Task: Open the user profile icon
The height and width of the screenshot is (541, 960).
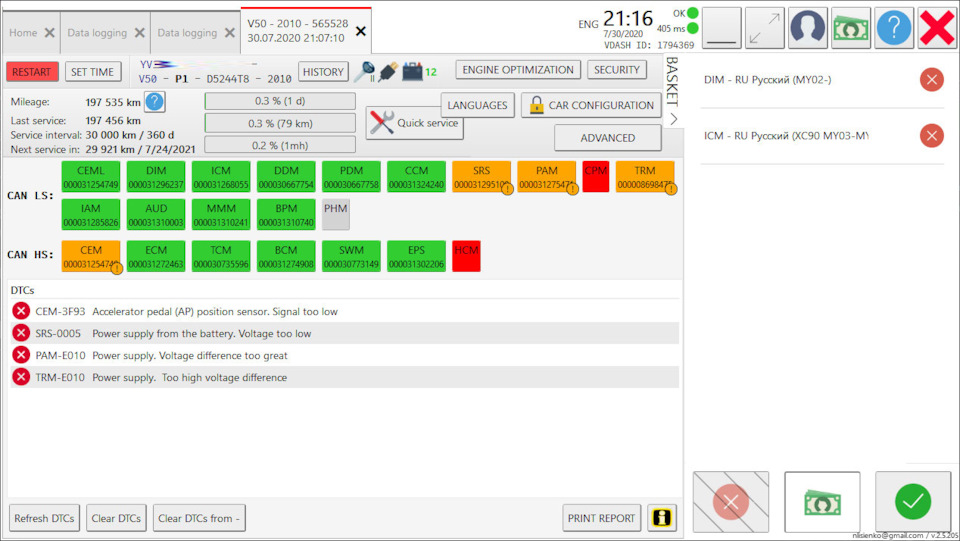Action: pyautogui.click(x=808, y=28)
